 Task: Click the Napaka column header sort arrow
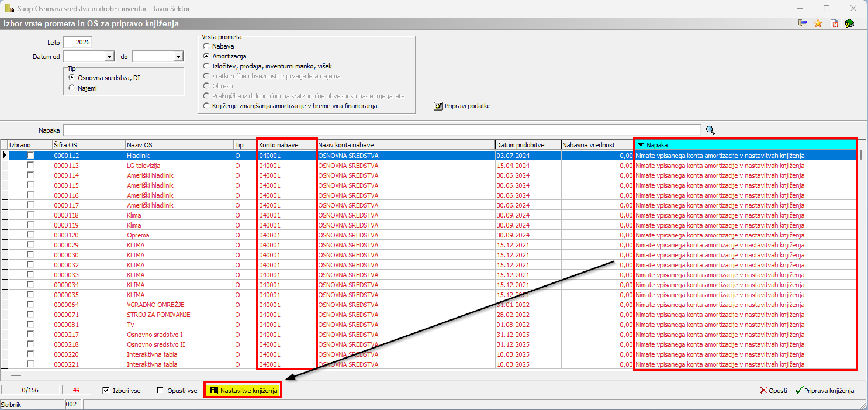(641, 145)
